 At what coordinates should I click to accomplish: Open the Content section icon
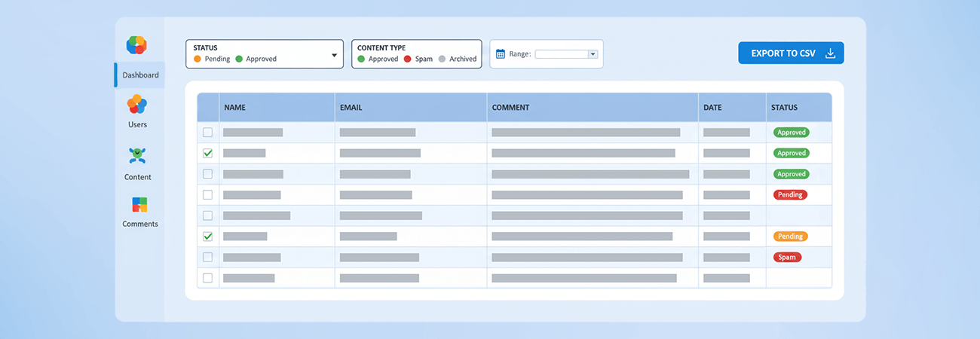tap(137, 156)
